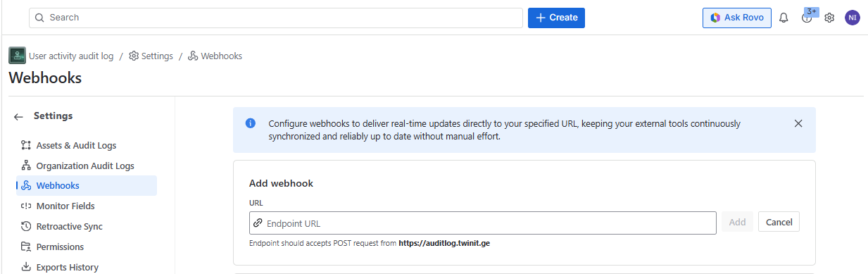
Task: Click the Add webhook heading
Action: (281, 183)
